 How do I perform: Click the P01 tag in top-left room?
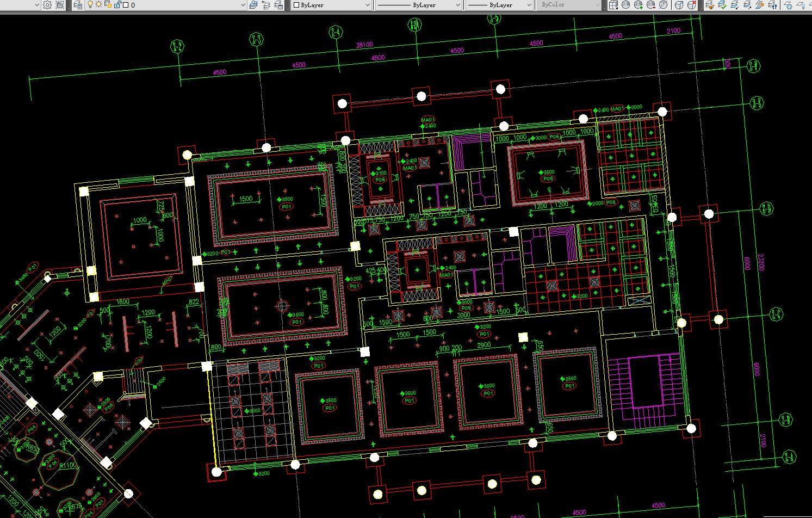(286, 207)
